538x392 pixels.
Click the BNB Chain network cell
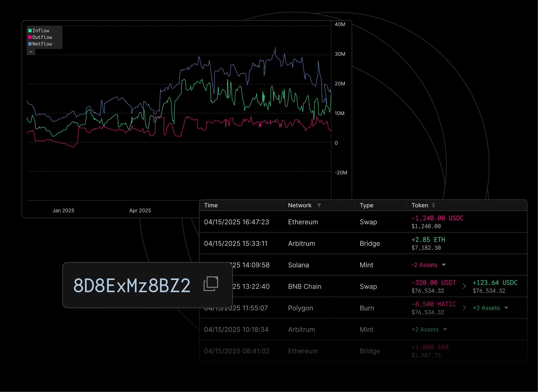point(305,287)
